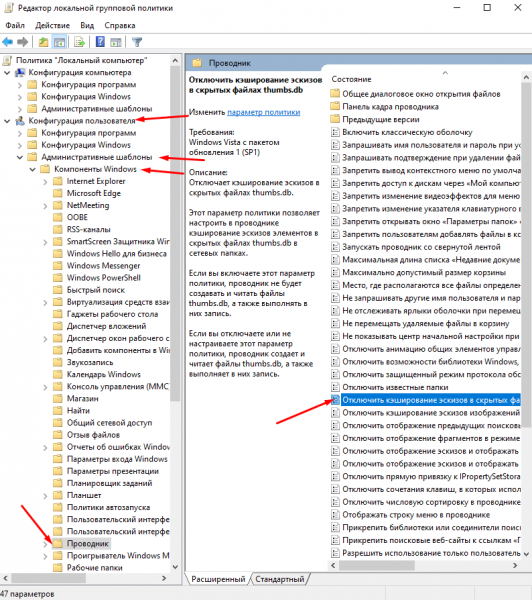Collapse the 'Конфигурация пользователя' node

7,121
